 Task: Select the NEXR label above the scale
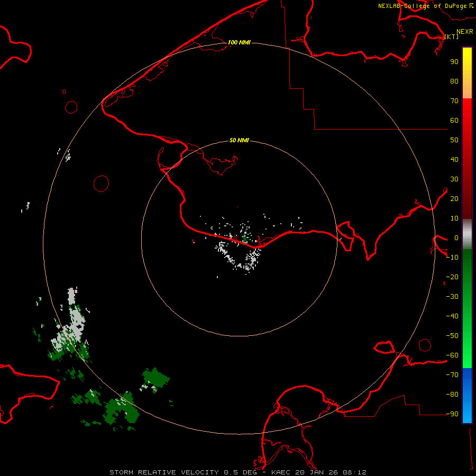[465, 32]
